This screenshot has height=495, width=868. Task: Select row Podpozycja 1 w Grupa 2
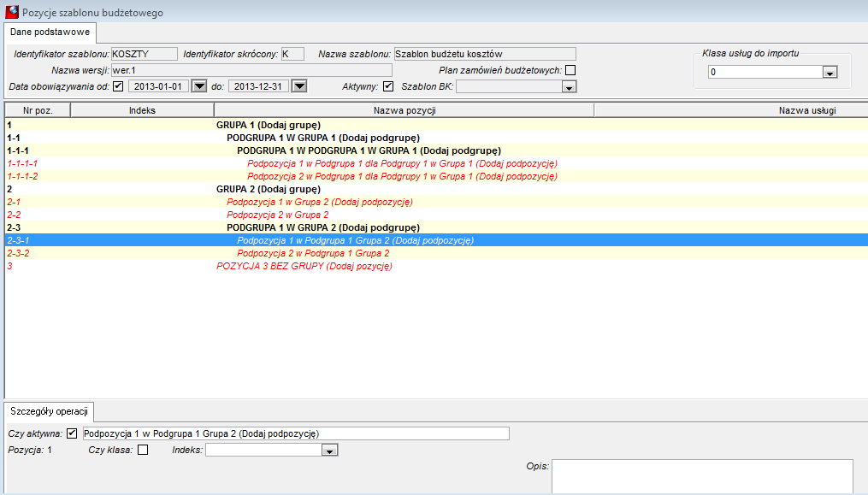click(x=437, y=202)
